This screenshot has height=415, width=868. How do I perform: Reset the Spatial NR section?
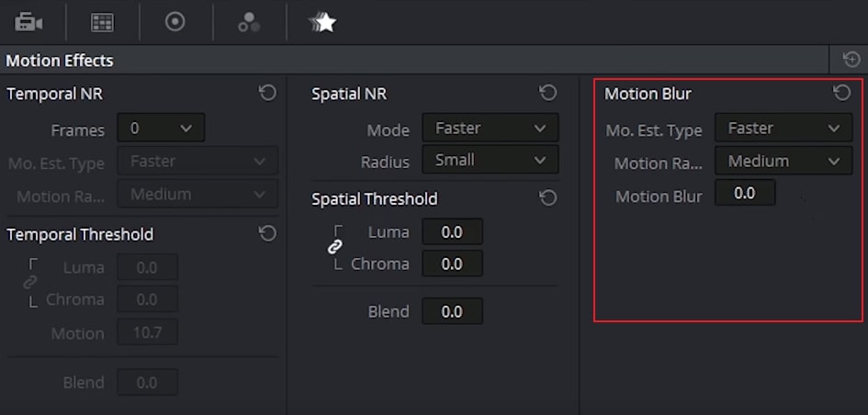[x=548, y=93]
